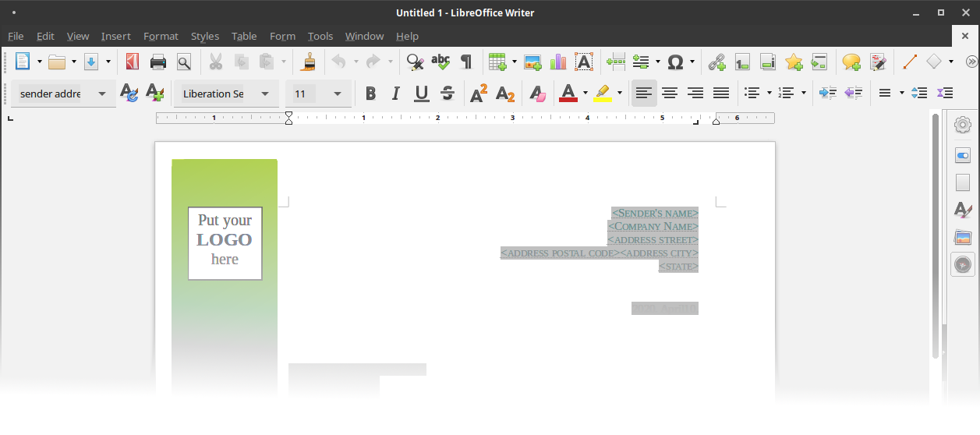Screen dimensions: 980x435
Task: Toggle Italic text formatting
Action: 395,94
